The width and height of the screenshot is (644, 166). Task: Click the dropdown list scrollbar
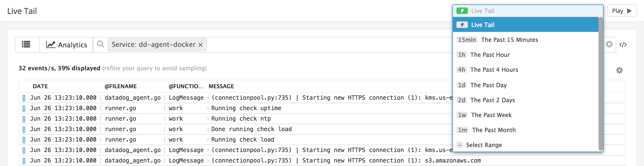tap(601, 83)
